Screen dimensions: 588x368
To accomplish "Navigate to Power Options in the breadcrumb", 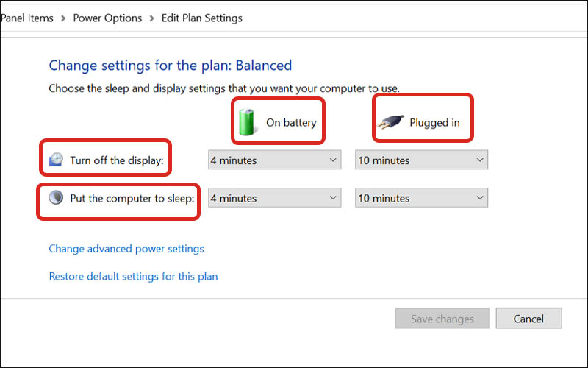I will (107, 18).
